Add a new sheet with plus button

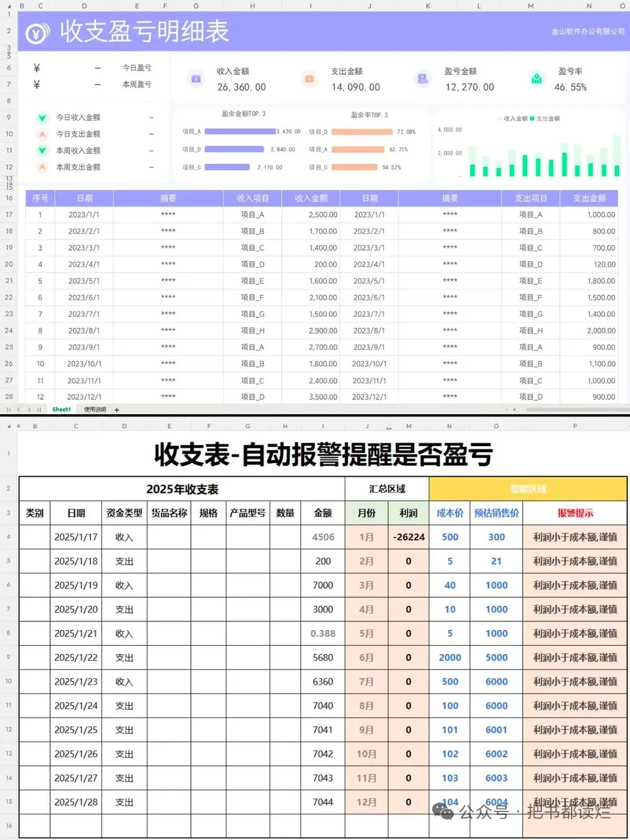[x=117, y=409]
